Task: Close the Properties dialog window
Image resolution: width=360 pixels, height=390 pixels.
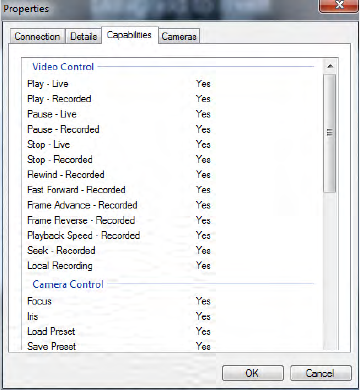Action: point(339,5)
